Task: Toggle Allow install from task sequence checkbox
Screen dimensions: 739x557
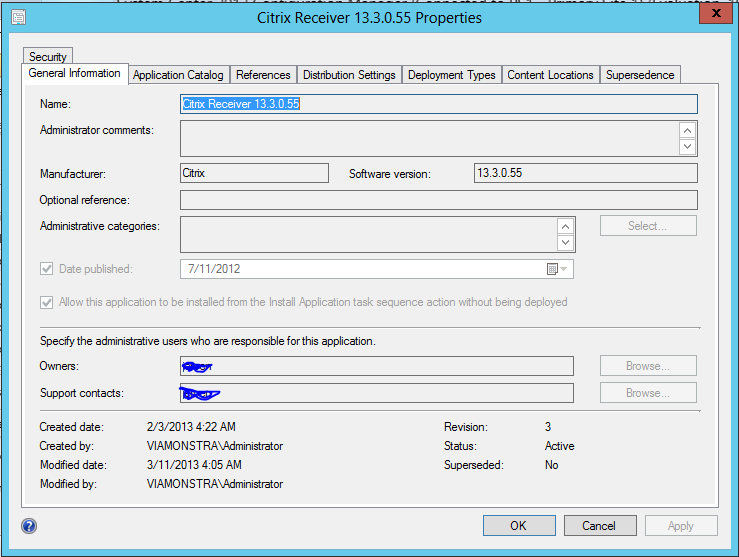Action: tap(46, 302)
